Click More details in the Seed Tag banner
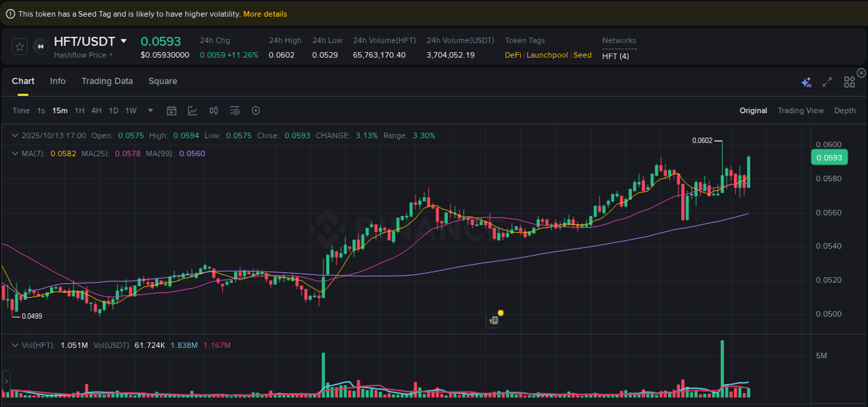 pos(265,13)
